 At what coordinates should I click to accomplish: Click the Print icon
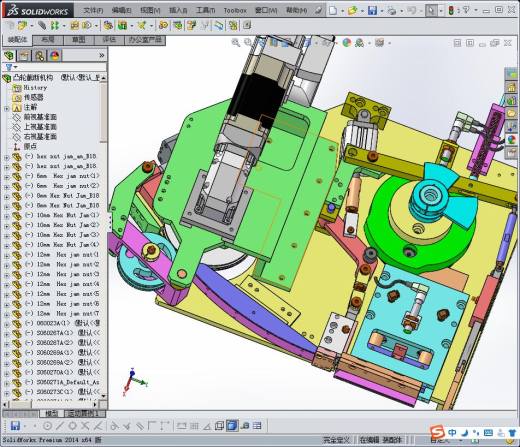pyautogui.click(x=392, y=11)
